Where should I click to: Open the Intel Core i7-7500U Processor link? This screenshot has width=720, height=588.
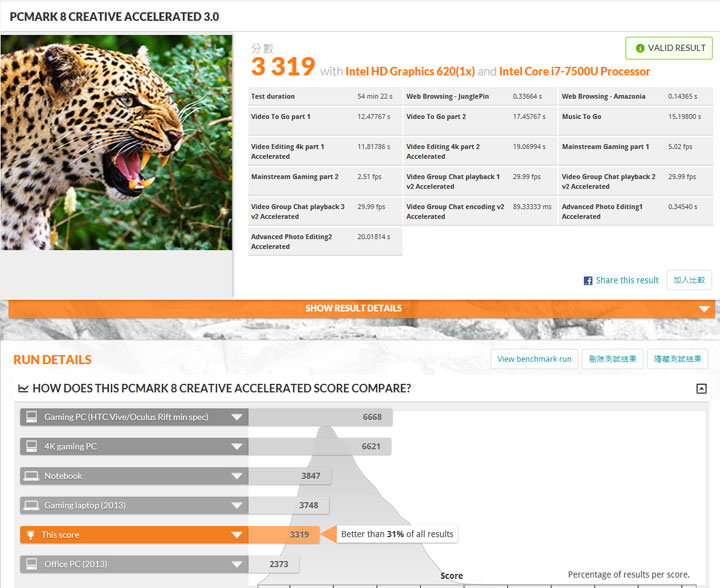coord(574,72)
